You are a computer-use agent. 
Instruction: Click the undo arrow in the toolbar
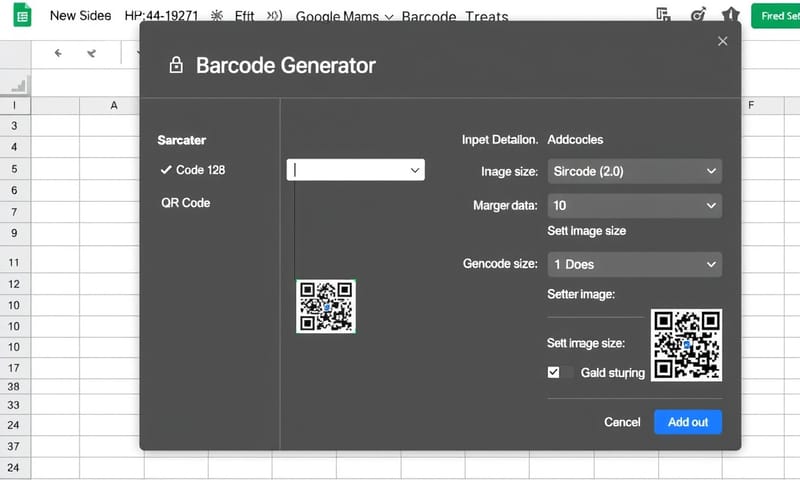[x=58, y=52]
